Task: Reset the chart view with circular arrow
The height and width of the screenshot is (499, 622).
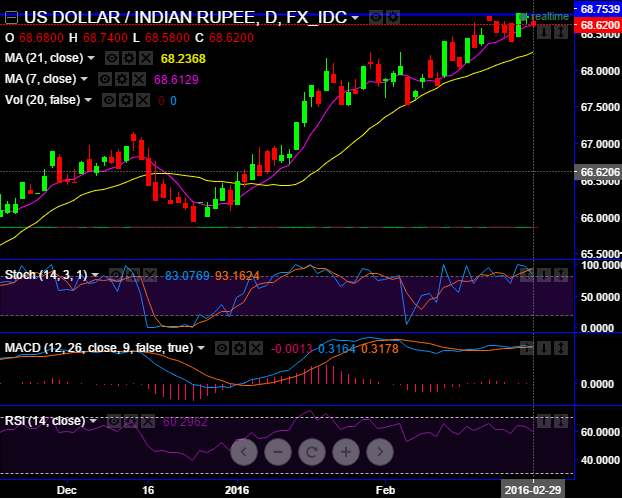Action: 312,452
